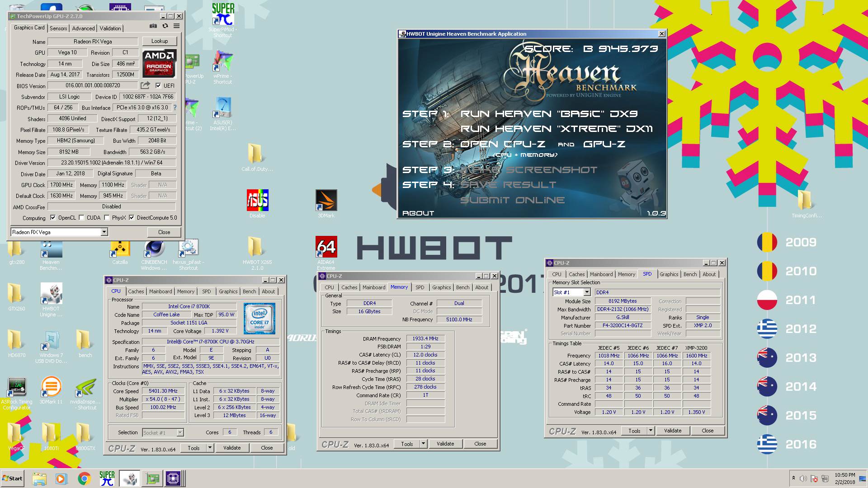
Task: Switch to the Advanced tab in GPU-Z
Action: (83, 28)
